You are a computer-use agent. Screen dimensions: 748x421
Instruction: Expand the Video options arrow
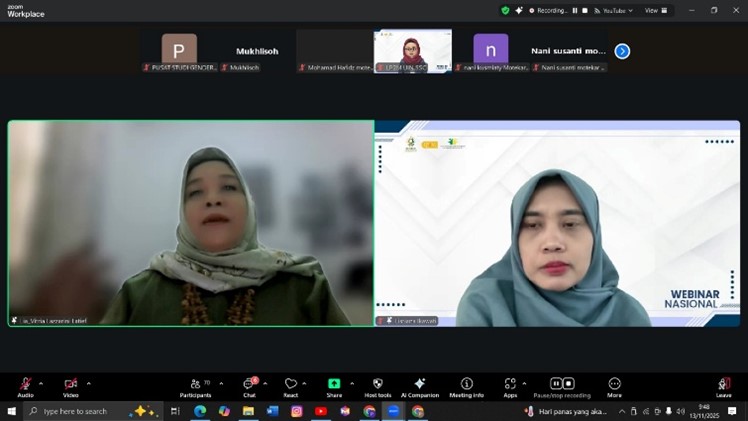click(x=88, y=383)
